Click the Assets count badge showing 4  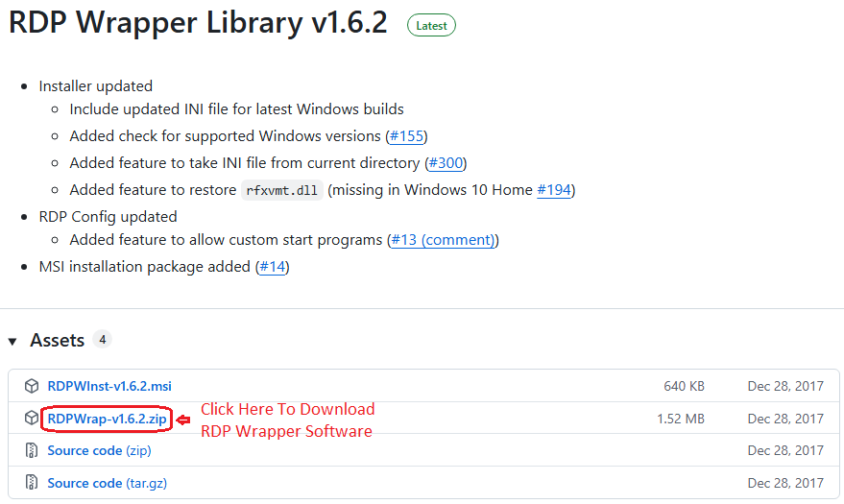(x=103, y=340)
